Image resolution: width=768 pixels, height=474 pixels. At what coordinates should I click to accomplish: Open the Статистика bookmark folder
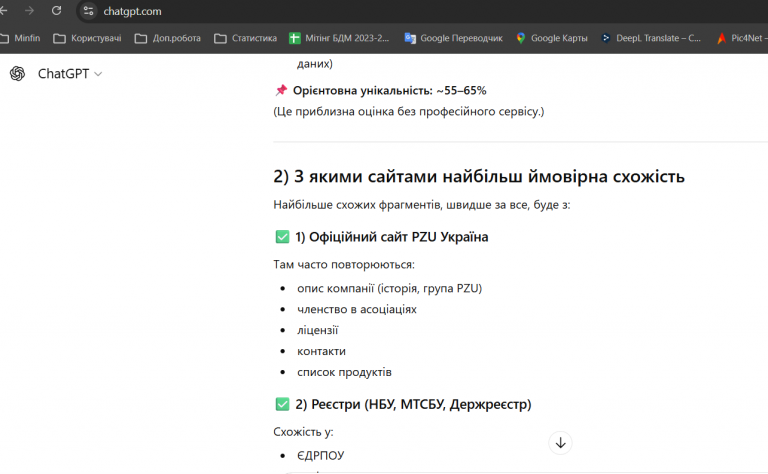(245, 38)
